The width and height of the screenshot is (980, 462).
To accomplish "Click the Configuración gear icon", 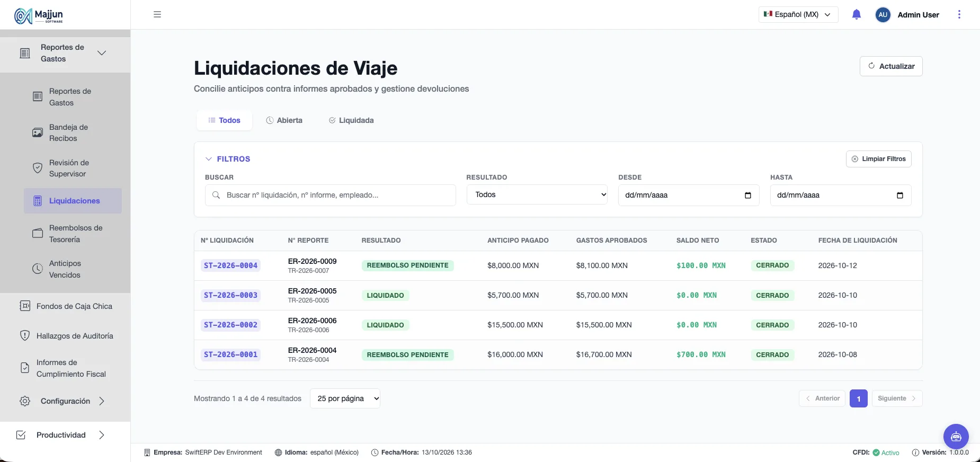I will click(x=25, y=401).
